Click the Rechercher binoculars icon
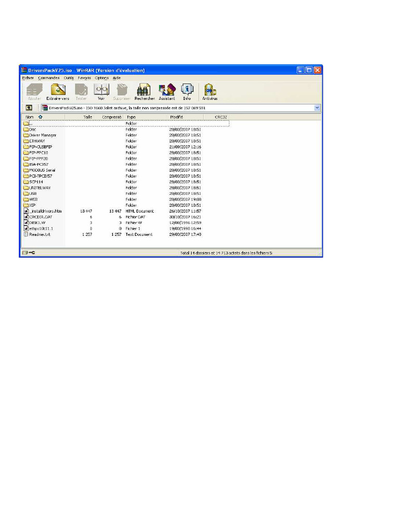The height and width of the screenshot is (532, 399). 144,90
